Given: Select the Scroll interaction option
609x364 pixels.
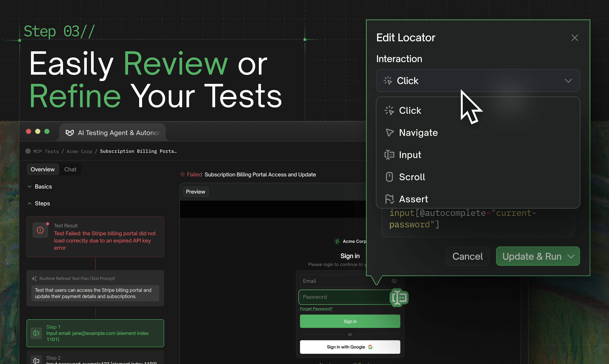Looking at the screenshot, I should coord(412,177).
